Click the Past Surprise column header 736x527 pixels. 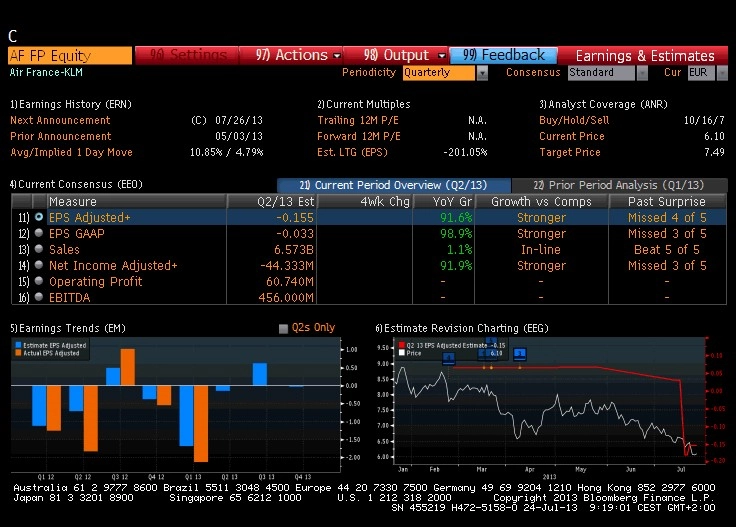[x=667, y=201]
